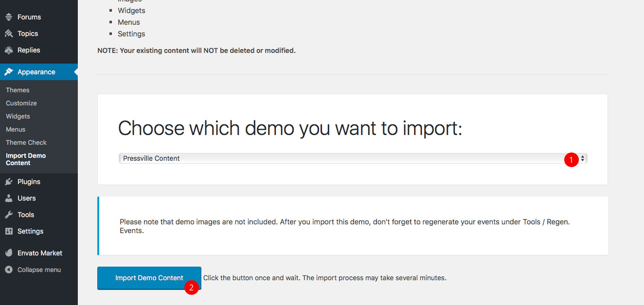Click the Plugins plug icon

coord(9,182)
